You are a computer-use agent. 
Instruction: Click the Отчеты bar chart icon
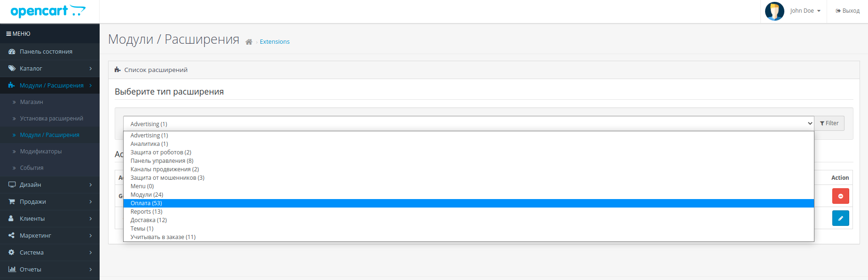point(12,270)
